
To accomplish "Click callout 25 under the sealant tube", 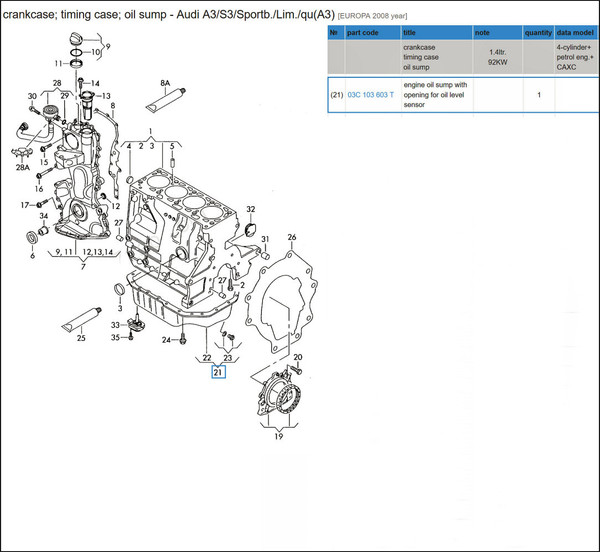I will tap(81, 338).
